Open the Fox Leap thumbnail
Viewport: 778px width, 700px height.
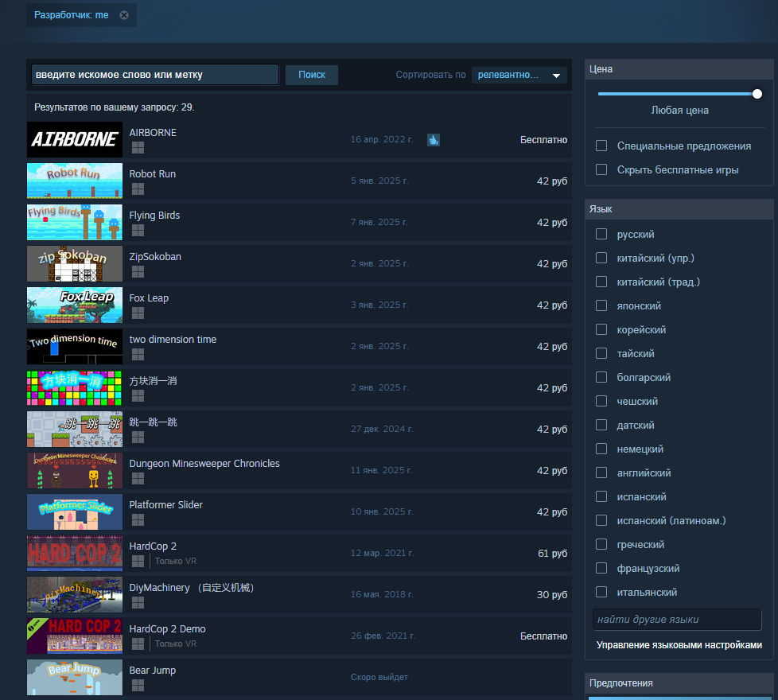click(75, 305)
